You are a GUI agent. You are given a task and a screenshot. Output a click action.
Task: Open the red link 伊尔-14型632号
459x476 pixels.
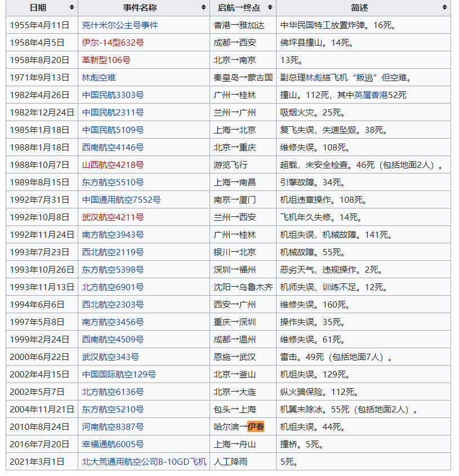[113, 42]
